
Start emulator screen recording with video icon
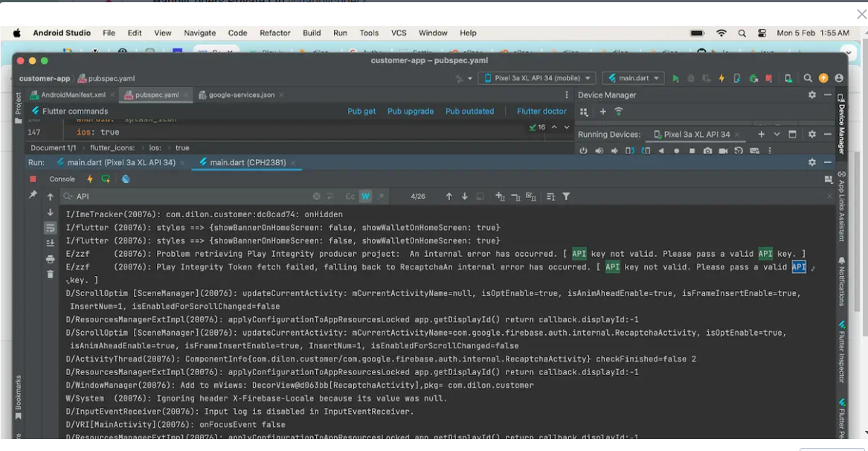pyautogui.click(x=723, y=150)
